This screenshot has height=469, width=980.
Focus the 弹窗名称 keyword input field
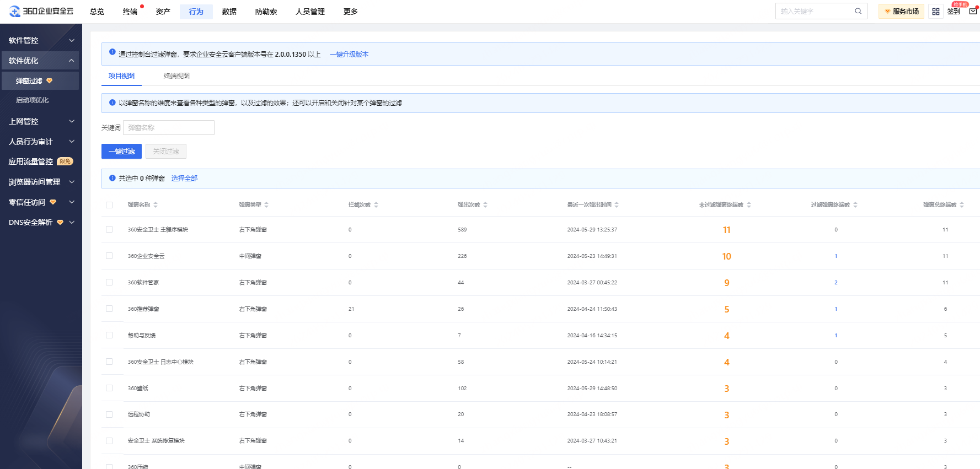(x=168, y=128)
